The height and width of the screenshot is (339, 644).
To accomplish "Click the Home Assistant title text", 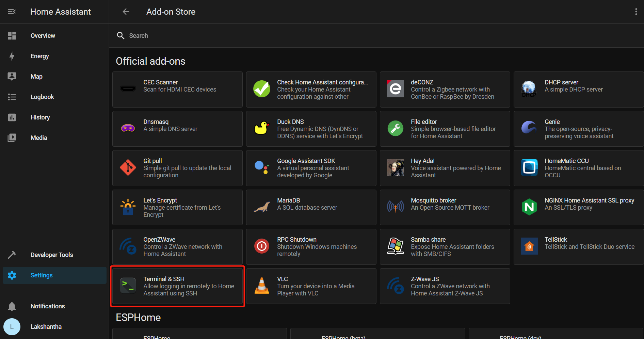I will pos(61,12).
